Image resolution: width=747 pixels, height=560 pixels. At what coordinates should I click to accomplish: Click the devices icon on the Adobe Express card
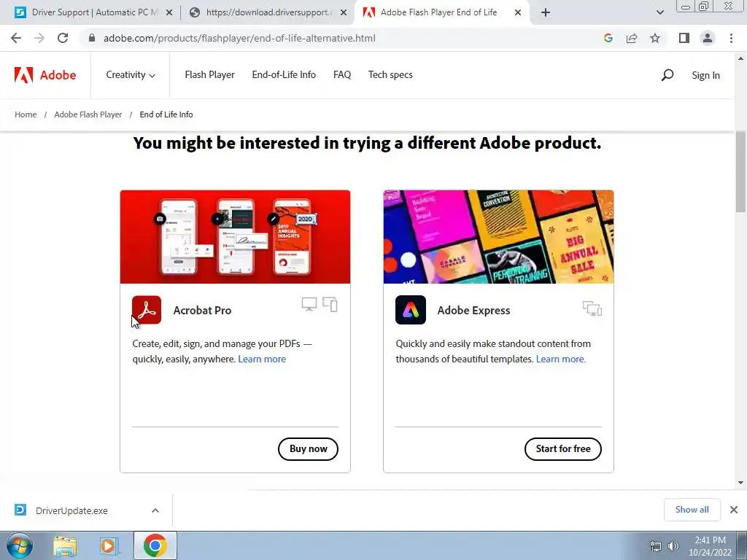(592, 308)
